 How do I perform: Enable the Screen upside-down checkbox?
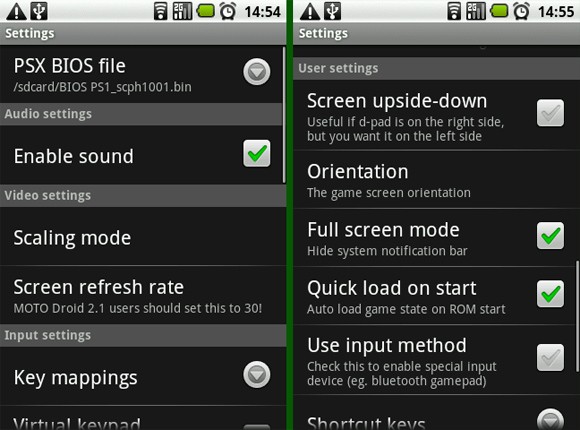[x=550, y=113]
